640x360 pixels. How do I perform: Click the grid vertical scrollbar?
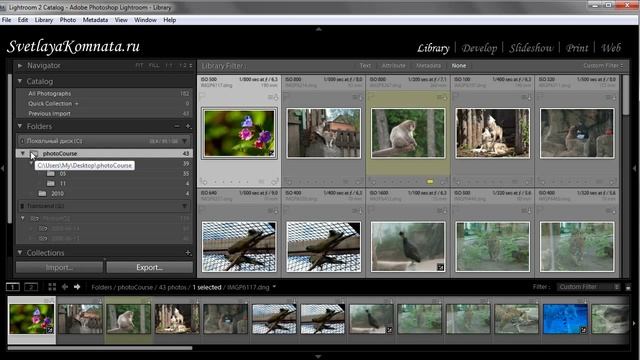click(626, 95)
